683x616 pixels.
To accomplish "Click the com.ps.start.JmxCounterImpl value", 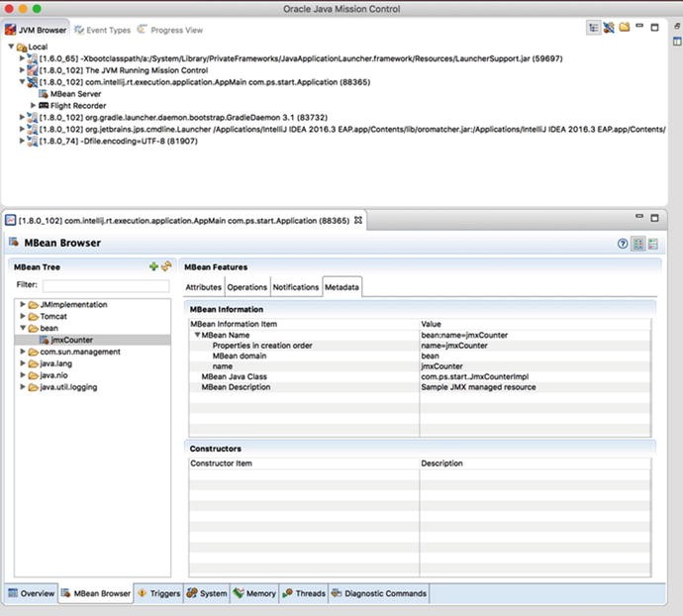I will point(475,376).
